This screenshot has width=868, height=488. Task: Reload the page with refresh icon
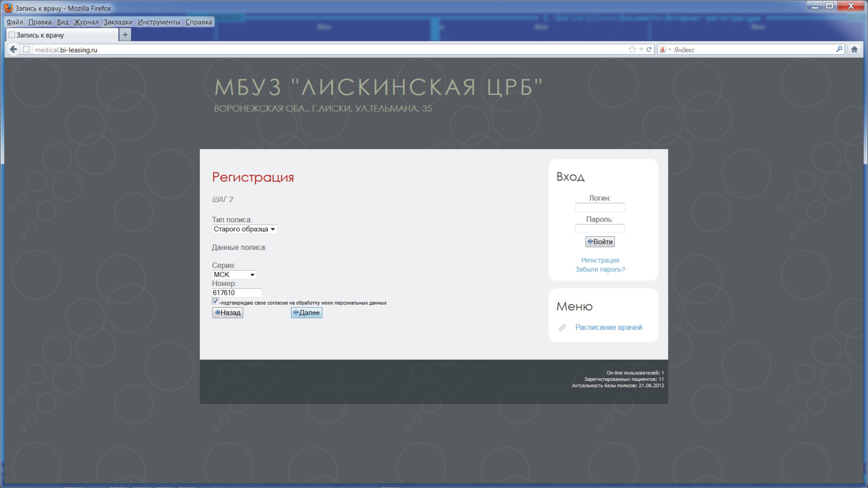649,49
